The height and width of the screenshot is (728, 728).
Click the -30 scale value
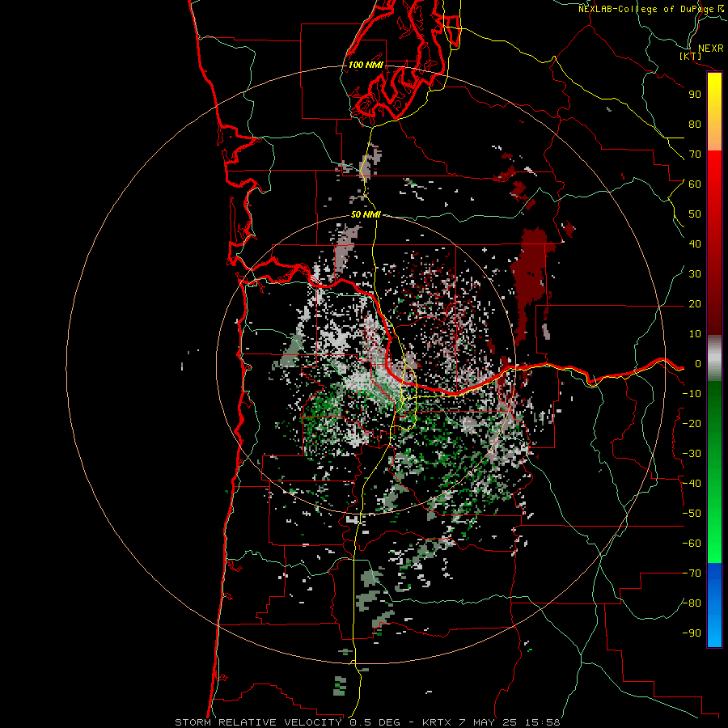click(x=692, y=454)
